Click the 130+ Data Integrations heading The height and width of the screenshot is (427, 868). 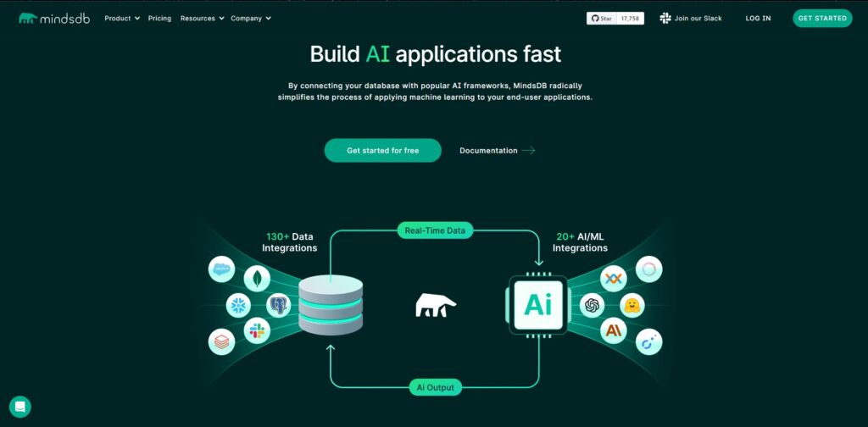click(x=290, y=242)
